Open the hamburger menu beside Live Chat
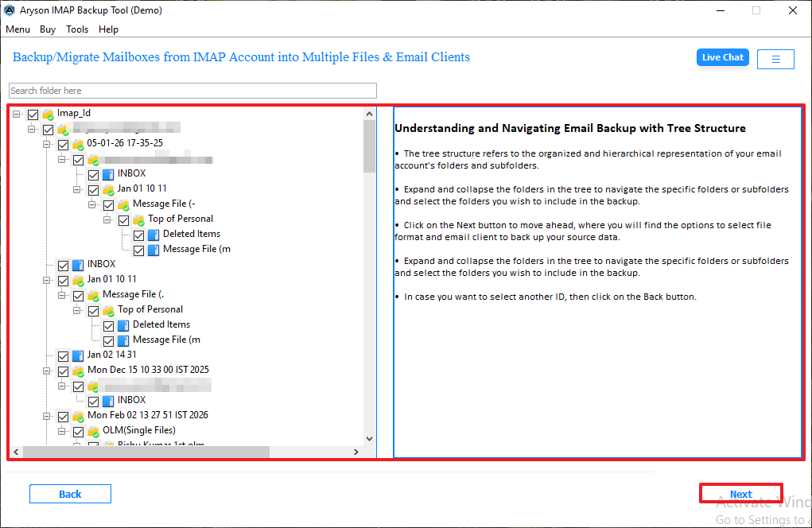 775,59
